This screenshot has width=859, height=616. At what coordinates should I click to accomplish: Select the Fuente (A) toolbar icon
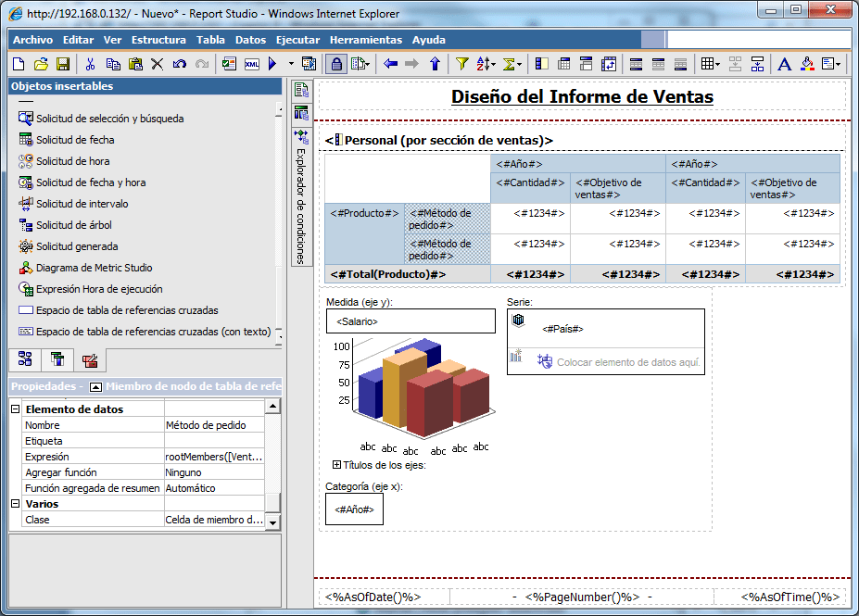784,64
